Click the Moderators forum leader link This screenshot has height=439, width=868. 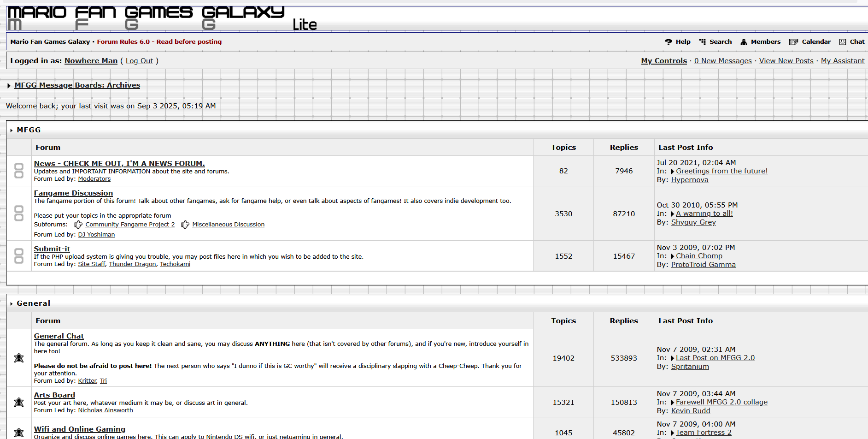(94, 179)
